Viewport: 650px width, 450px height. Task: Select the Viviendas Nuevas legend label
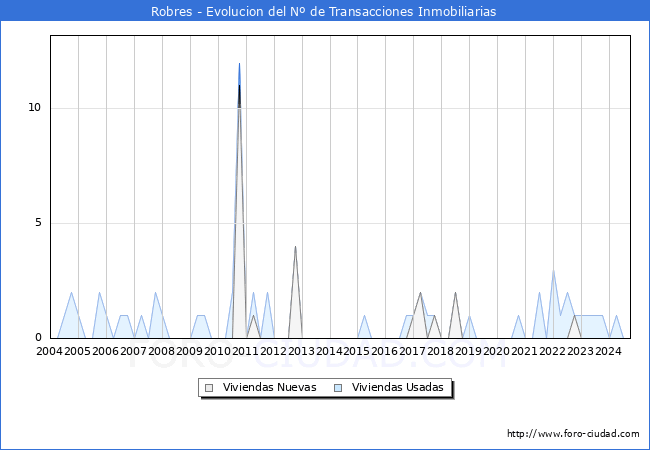click(269, 387)
